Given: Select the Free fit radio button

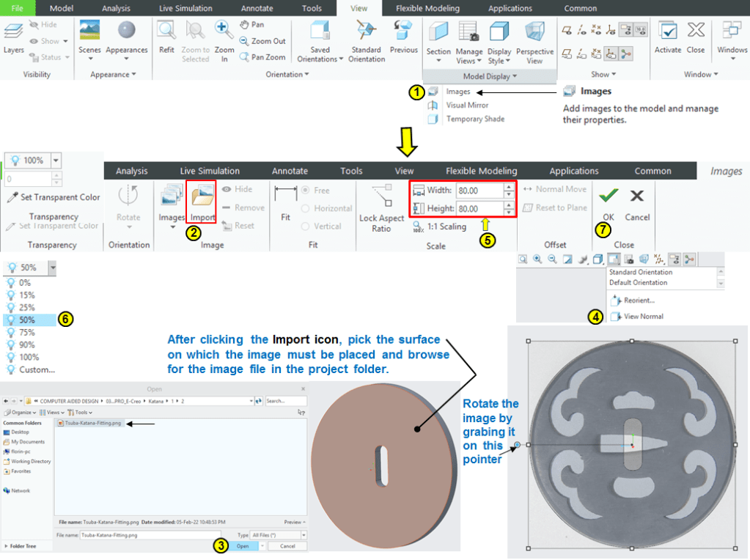Looking at the screenshot, I should click(x=306, y=191).
